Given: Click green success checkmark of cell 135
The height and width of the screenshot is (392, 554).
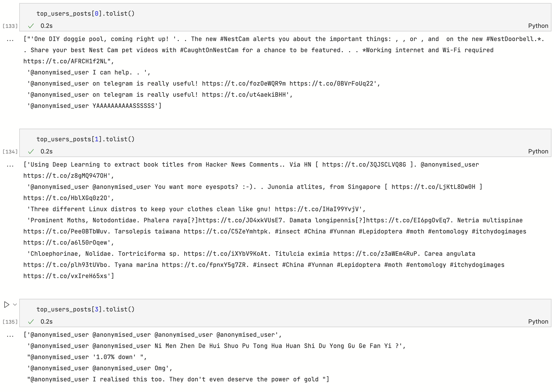Looking at the screenshot, I should coord(31,322).
